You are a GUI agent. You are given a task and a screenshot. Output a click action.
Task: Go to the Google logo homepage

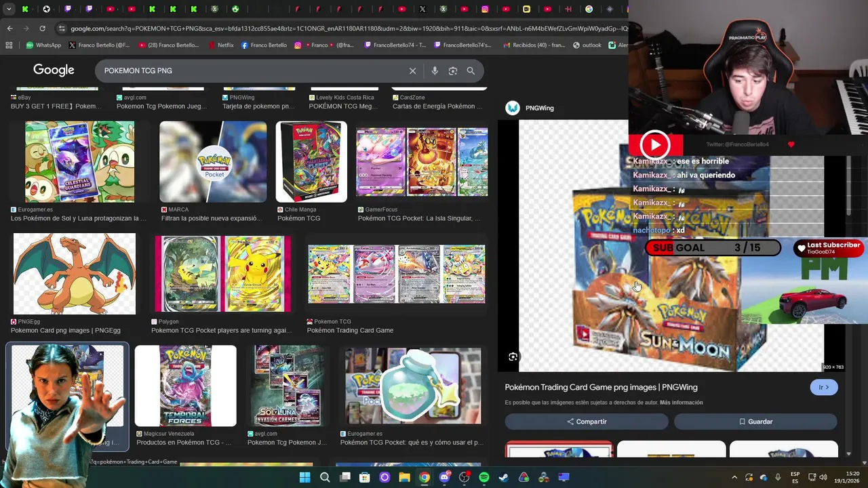pos(54,70)
